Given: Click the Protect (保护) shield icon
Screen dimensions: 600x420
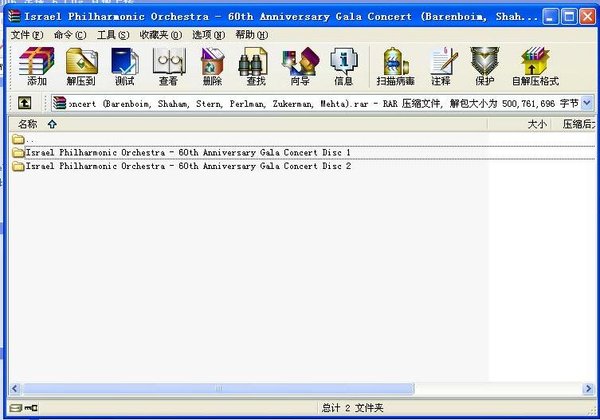Looking at the screenshot, I should (x=484, y=66).
